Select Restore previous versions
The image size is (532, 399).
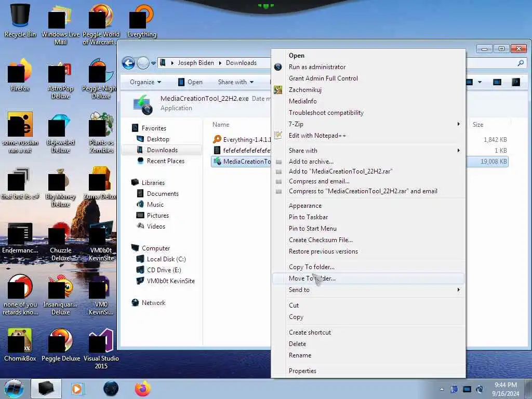click(368, 251)
